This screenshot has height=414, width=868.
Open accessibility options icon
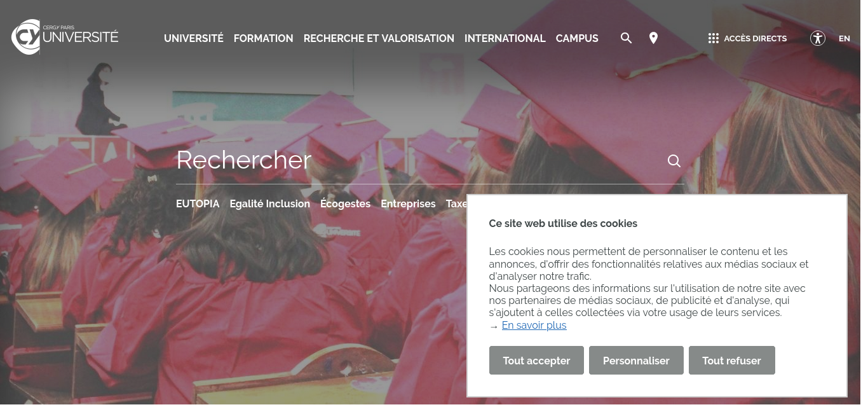pyautogui.click(x=818, y=38)
